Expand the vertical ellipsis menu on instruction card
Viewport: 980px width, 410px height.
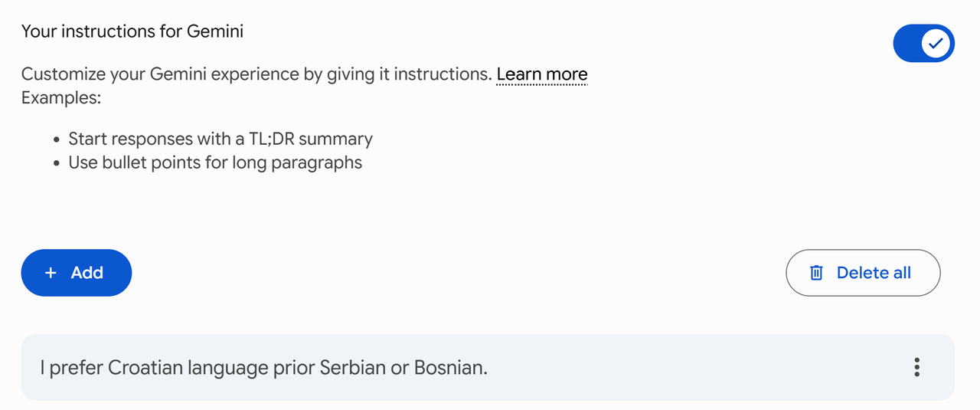(916, 367)
